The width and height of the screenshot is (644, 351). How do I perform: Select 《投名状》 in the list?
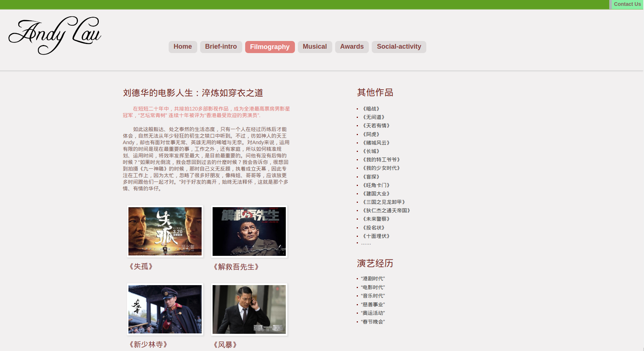tap(374, 228)
